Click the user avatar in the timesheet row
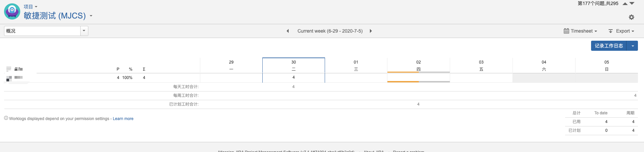 point(9,78)
